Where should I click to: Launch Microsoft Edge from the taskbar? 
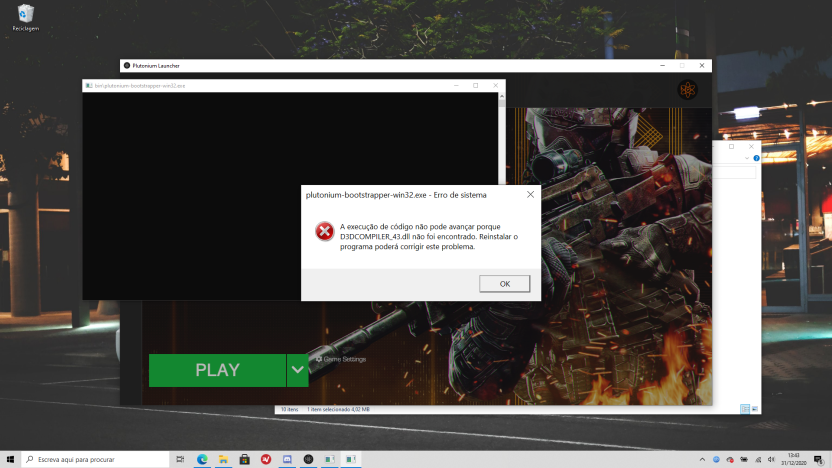click(x=201, y=459)
